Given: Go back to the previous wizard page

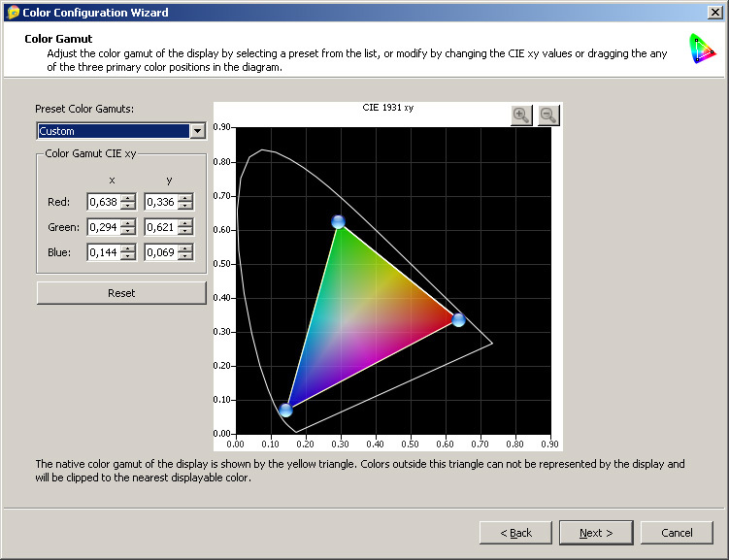Looking at the screenshot, I should coord(515,533).
